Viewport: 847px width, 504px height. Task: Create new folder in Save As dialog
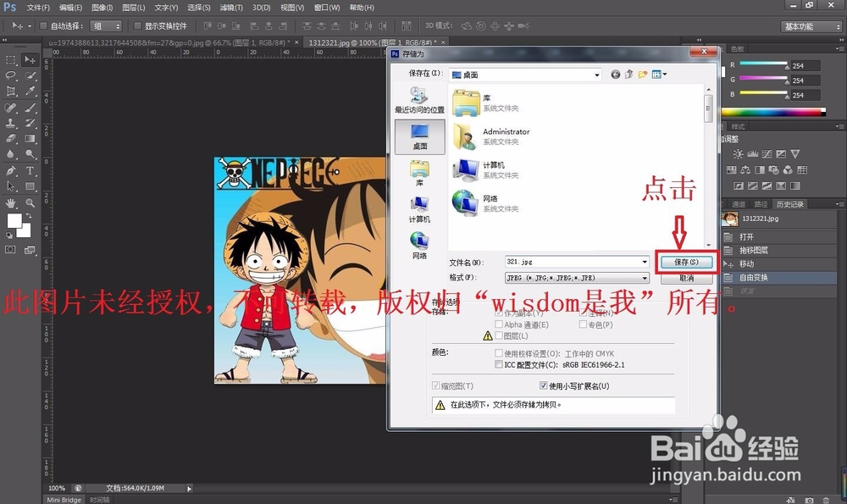point(643,75)
